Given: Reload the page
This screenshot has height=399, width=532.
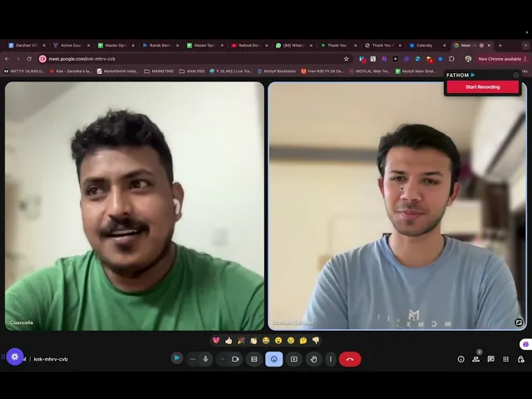Looking at the screenshot, I should pos(29,59).
